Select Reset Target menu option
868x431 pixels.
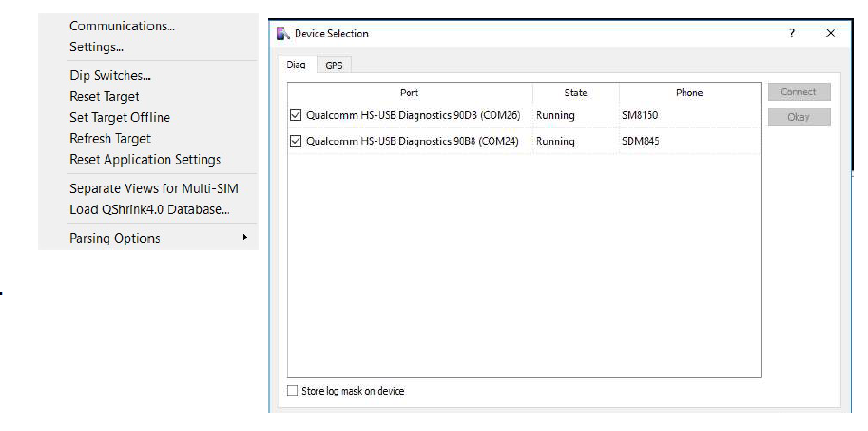105,97
